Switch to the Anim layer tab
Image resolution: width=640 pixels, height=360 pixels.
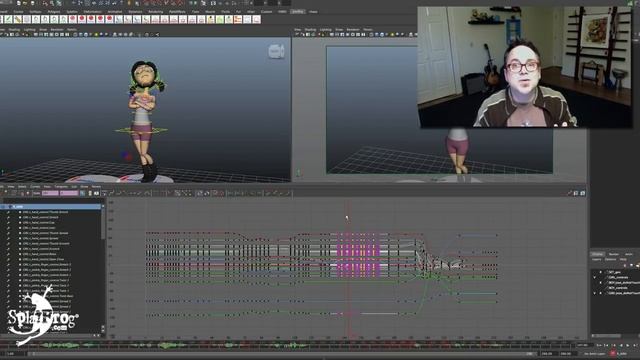click(629, 254)
